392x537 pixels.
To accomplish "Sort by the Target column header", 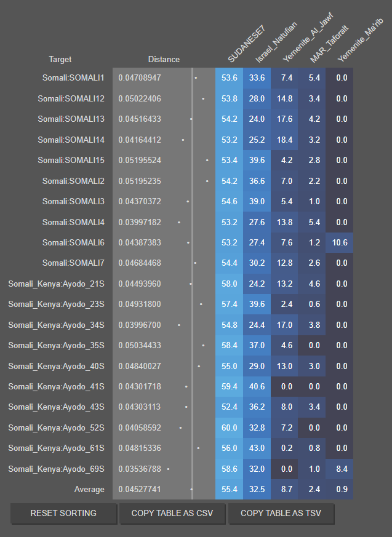I will [x=60, y=60].
